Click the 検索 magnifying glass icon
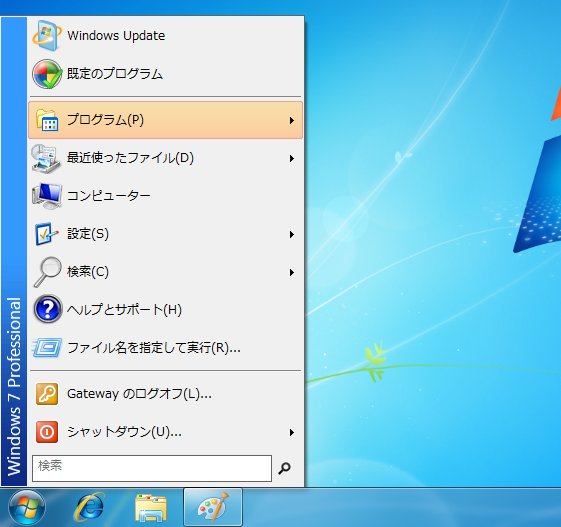This screenshot has width=561, height=527. 47,272
